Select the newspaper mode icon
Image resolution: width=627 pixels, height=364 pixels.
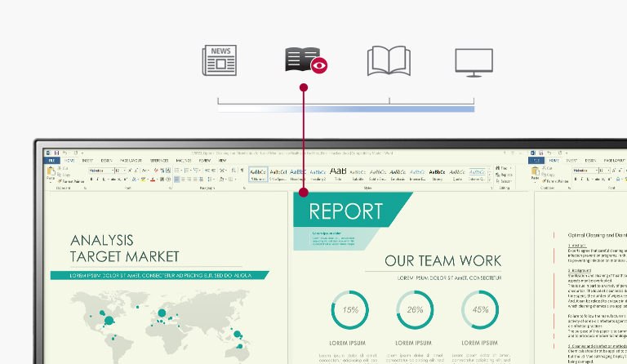pos(219,62)
